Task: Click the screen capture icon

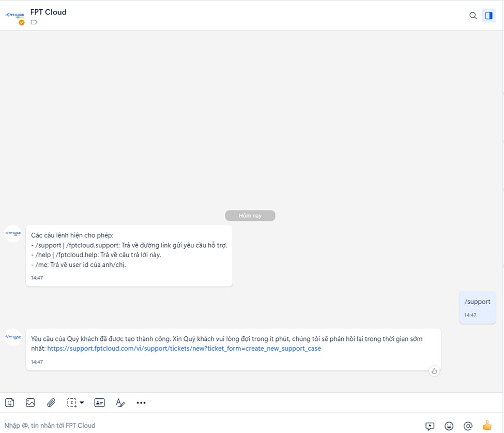Action: click(x=72, y=402)
